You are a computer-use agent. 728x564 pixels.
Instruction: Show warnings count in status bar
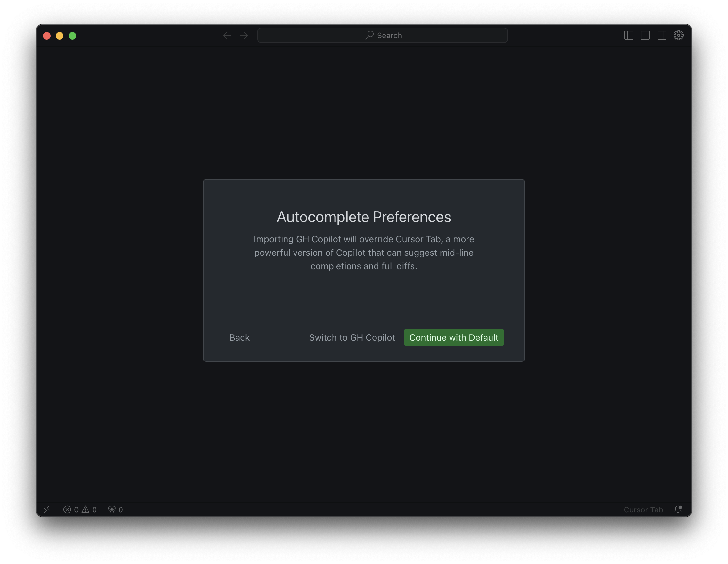(x=89, y=509)
